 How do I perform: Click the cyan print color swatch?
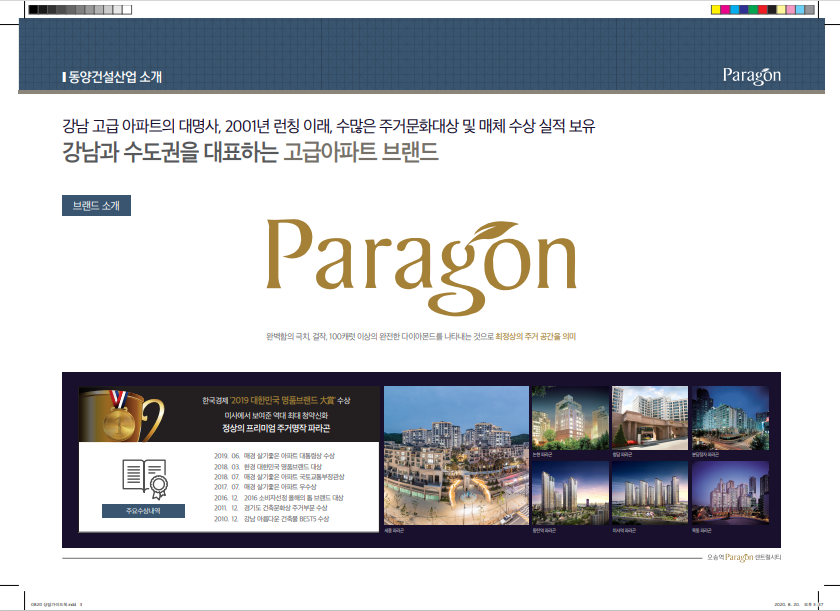point(734,10)
